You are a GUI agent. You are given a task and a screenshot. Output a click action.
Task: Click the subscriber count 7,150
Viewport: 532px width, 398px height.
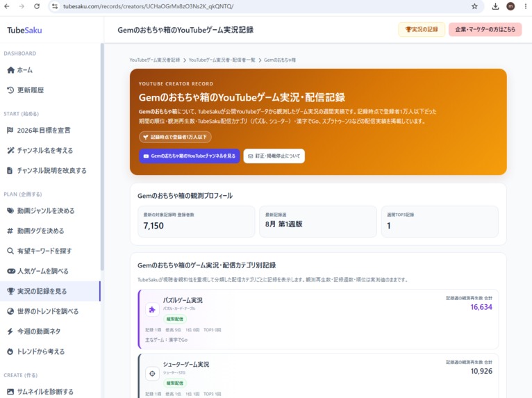tap(153, 226)
